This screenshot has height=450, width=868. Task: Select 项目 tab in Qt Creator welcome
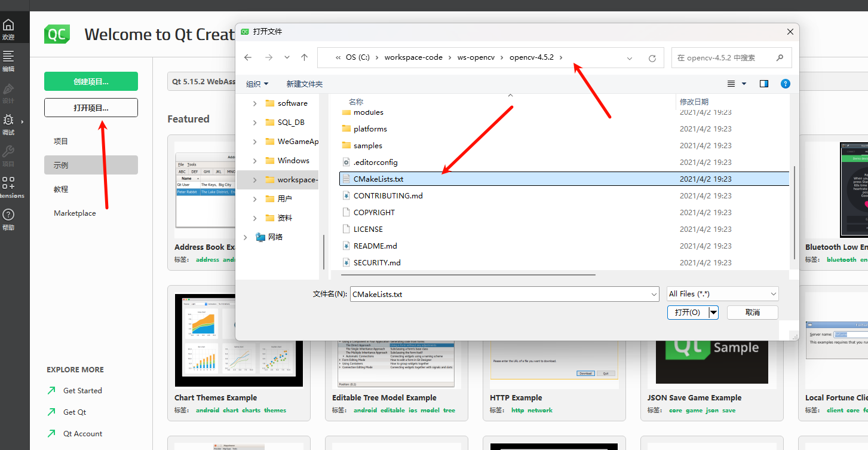[x=91, y=141]
